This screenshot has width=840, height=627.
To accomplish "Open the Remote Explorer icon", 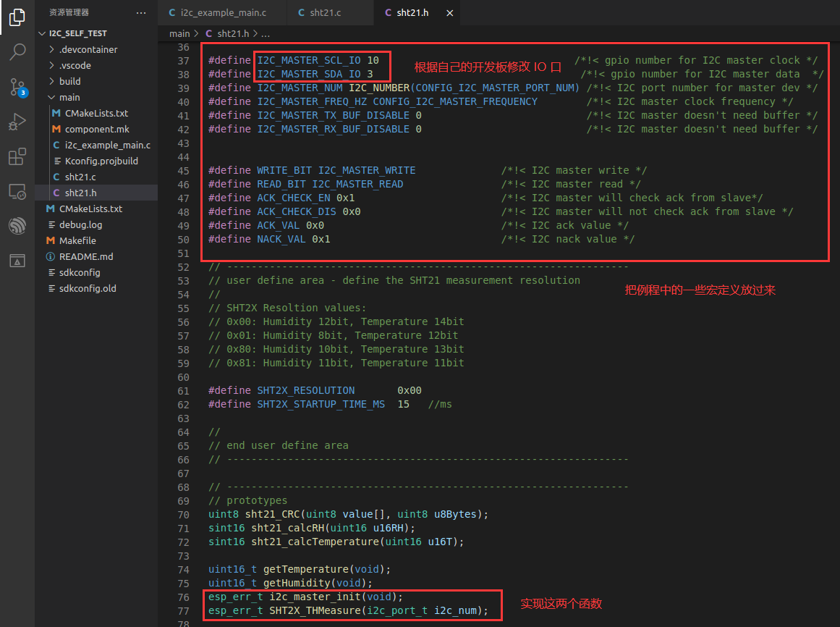I will [x=17, y=191].
